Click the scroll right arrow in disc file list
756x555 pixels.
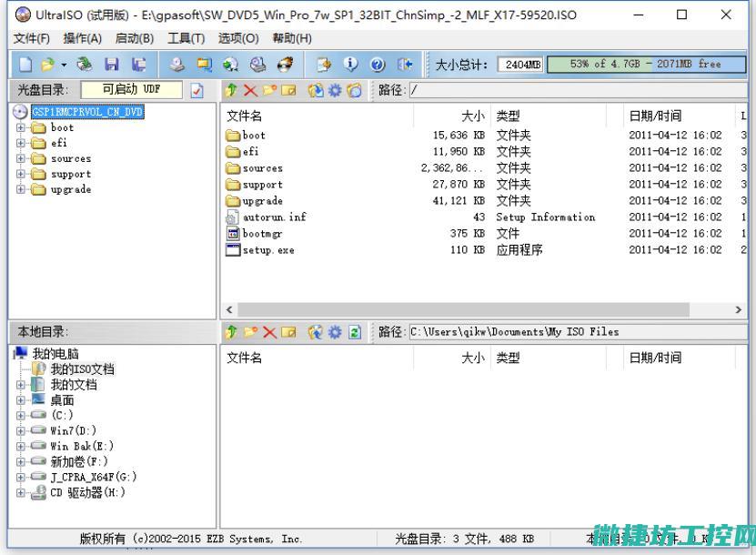(x=738, y=309)
